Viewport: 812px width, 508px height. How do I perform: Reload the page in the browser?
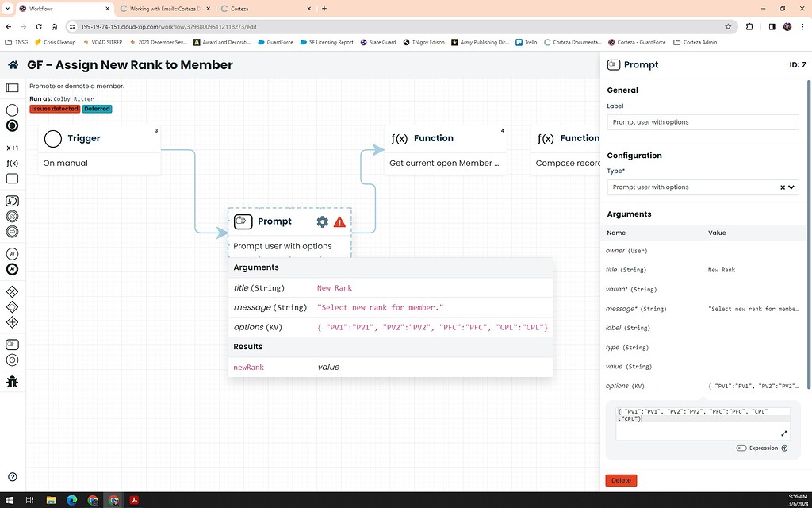39,26
